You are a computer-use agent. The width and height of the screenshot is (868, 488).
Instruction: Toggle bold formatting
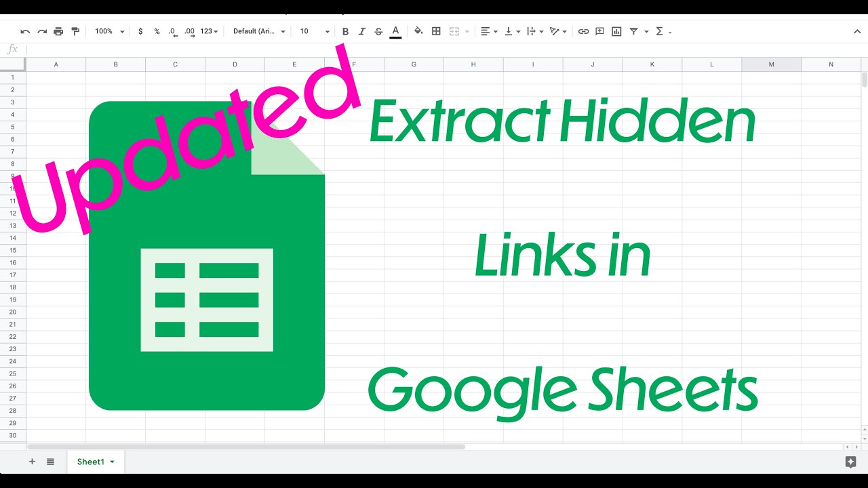[345, 31]
